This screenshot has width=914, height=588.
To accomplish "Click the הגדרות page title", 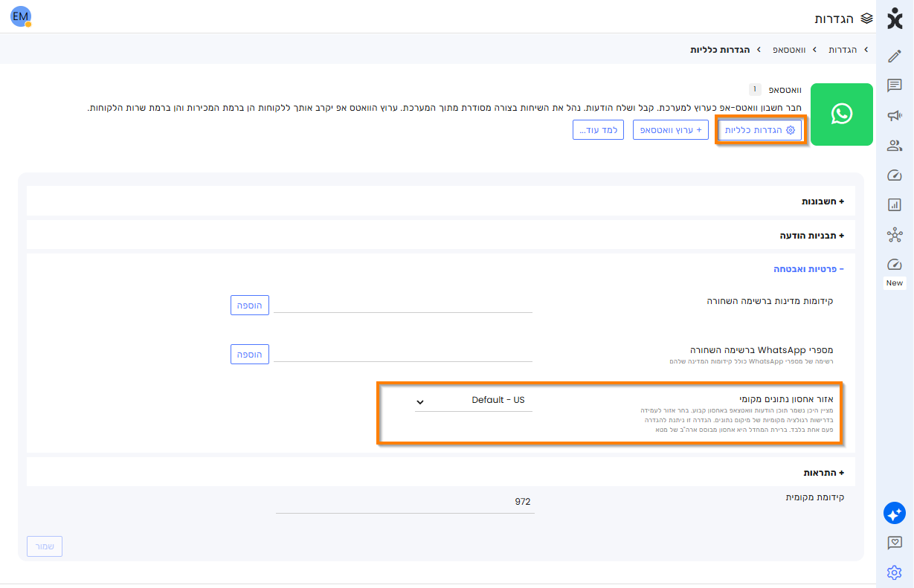I will tap(834, 18).
